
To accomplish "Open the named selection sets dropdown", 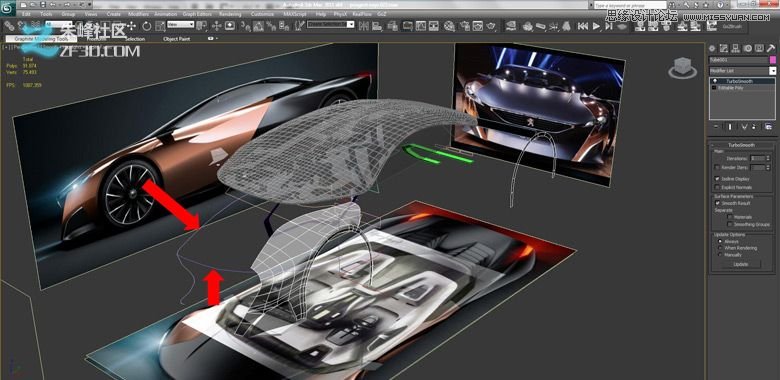I will (330, 24).
